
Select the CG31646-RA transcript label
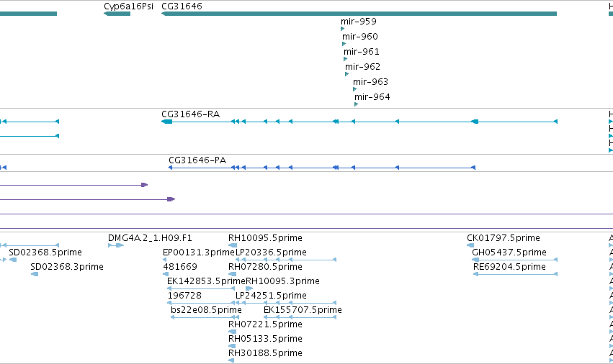click(x=190, y=114)
